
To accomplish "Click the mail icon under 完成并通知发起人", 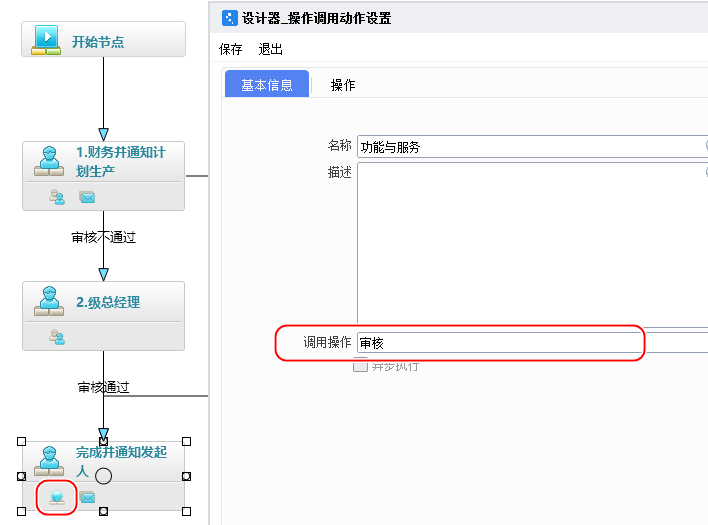I will [87, 497].
